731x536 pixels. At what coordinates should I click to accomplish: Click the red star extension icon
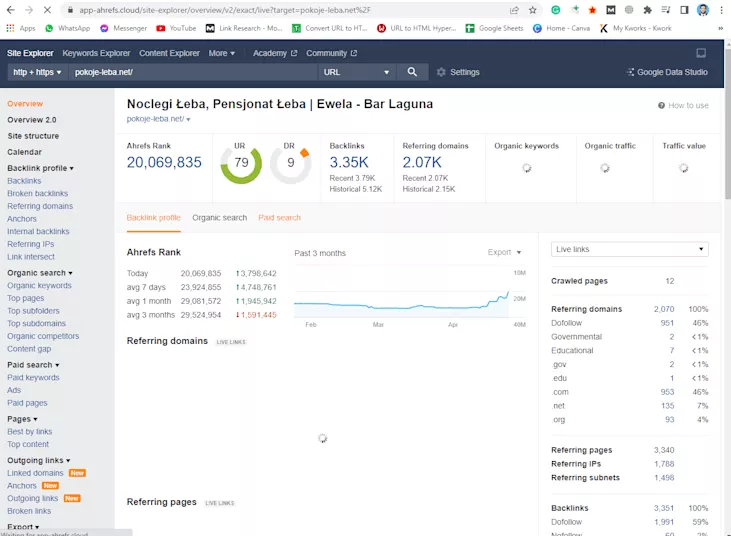coord(592,10)
